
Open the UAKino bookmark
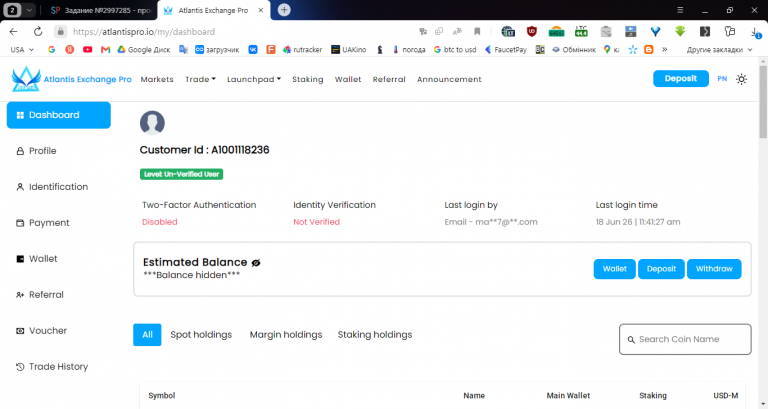pos(349,49)
